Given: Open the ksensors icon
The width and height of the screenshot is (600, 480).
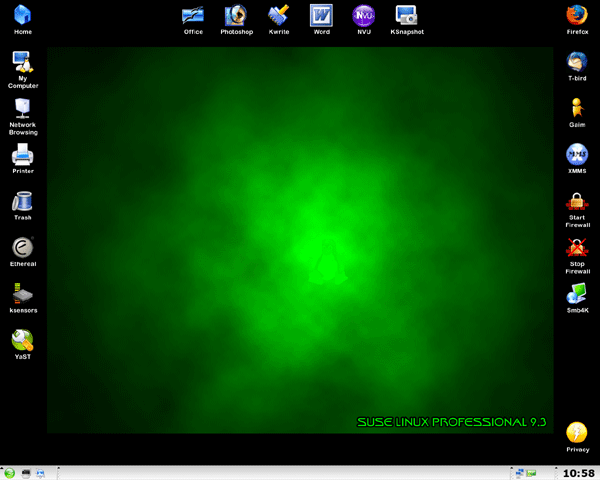Looking at the screenshot, I should click(x=23, y=294).
